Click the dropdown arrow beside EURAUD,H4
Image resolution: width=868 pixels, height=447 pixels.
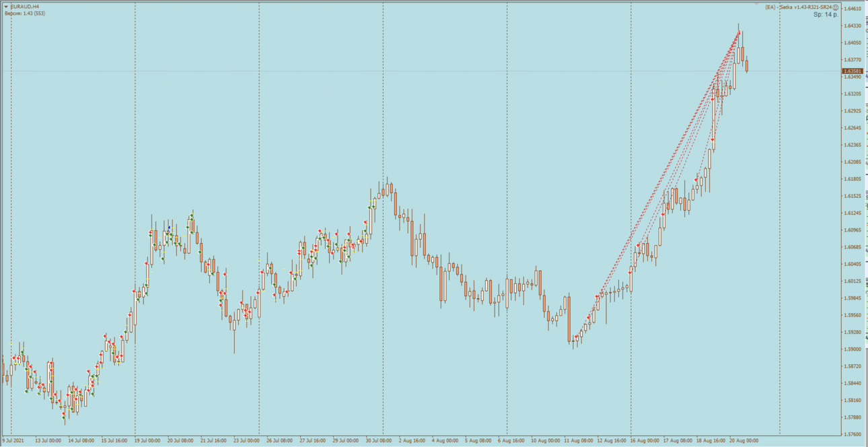(6, 7)
